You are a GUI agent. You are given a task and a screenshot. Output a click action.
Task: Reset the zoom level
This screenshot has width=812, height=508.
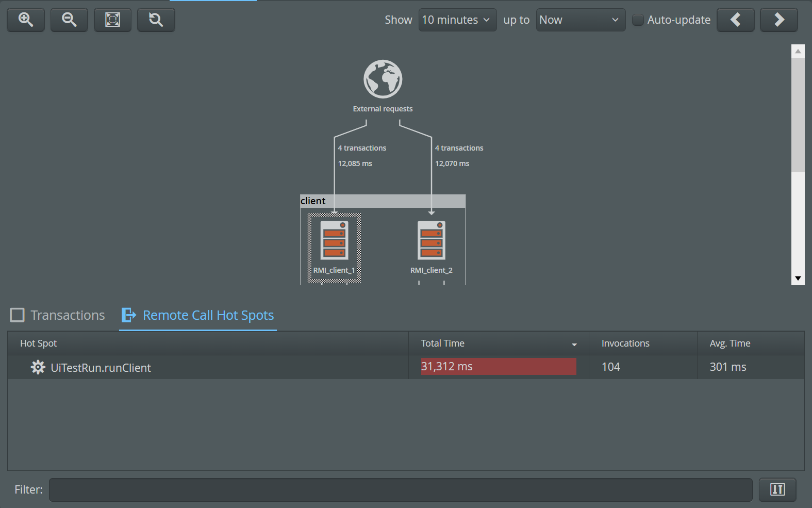click(156, 20)
